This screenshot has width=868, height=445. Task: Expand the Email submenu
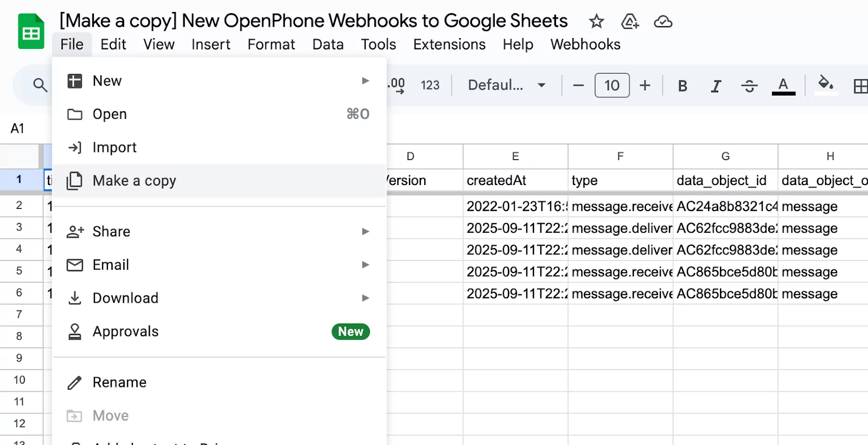pyautogui.click(x=219, y=265)
